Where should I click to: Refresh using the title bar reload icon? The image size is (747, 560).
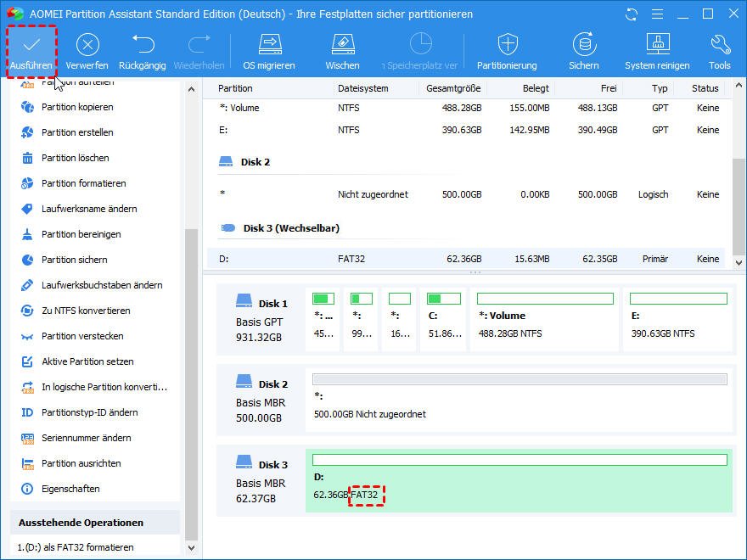[x=631, y=14]
